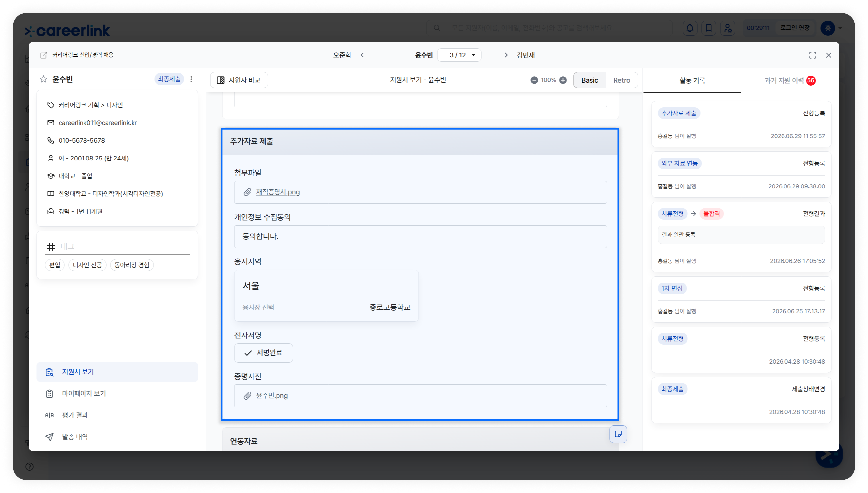The width and height of the screenshot is (868, 493).
Task: Select 지원서 보기 in the left menu
Action: (x=117, y=372)
